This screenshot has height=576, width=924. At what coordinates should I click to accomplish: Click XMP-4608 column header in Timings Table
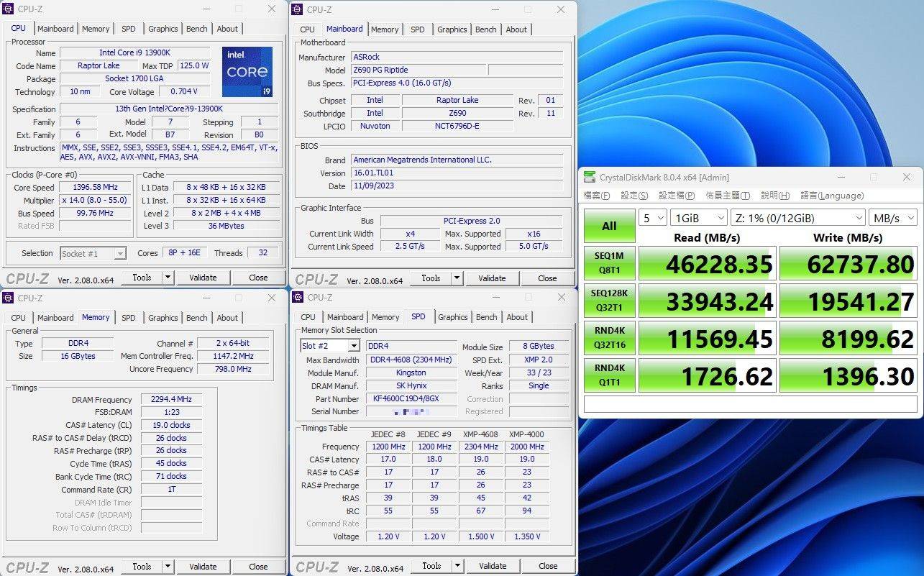[x=481, y=434]
